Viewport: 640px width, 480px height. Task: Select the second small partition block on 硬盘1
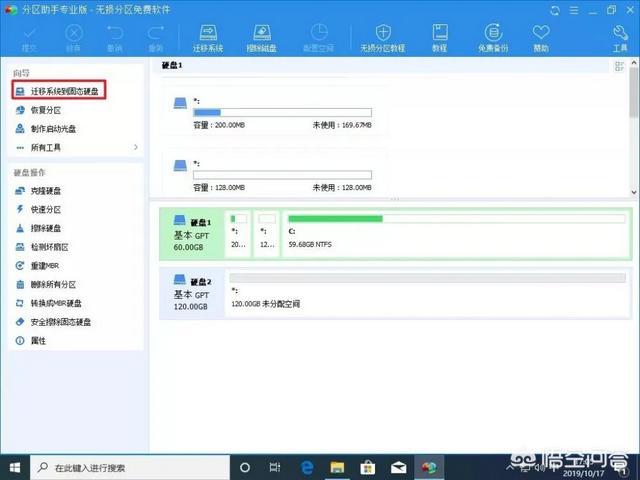267,234
